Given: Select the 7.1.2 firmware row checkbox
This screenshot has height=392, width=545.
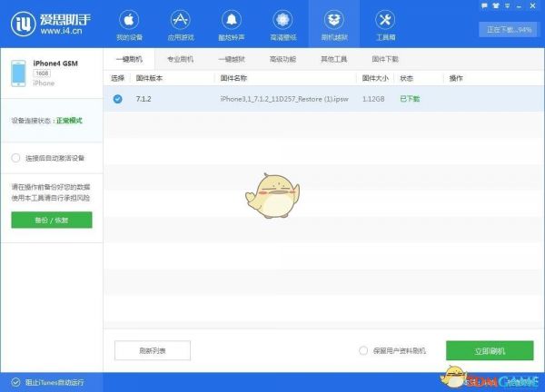Looking at the screenshot, I should [118, 99].
